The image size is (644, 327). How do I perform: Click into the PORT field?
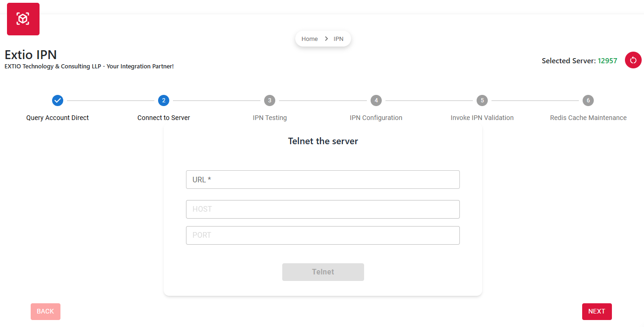(x=323, y=235)
